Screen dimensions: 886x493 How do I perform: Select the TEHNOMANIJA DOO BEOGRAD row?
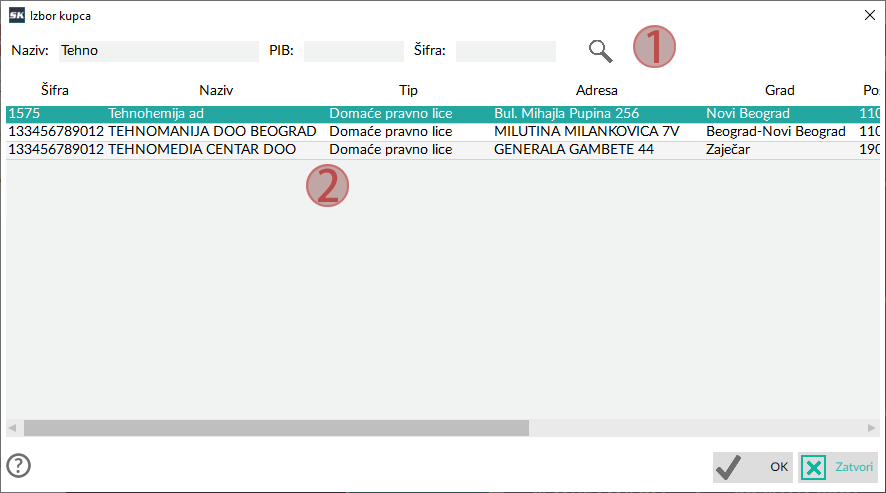(x=443, y=132)
